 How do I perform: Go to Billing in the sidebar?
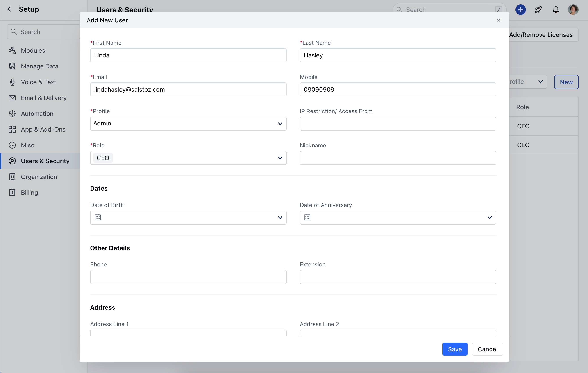coord(29,193)
